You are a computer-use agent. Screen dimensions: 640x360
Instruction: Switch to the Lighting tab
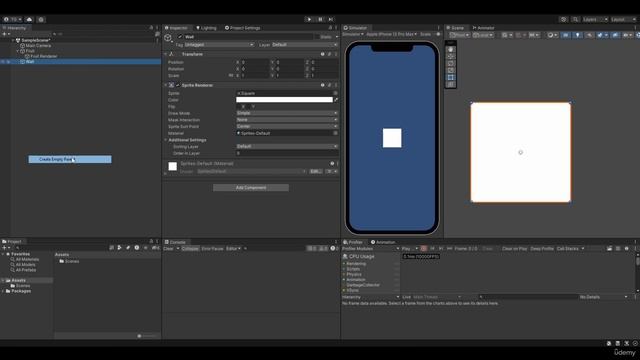[x=207, y=28]
